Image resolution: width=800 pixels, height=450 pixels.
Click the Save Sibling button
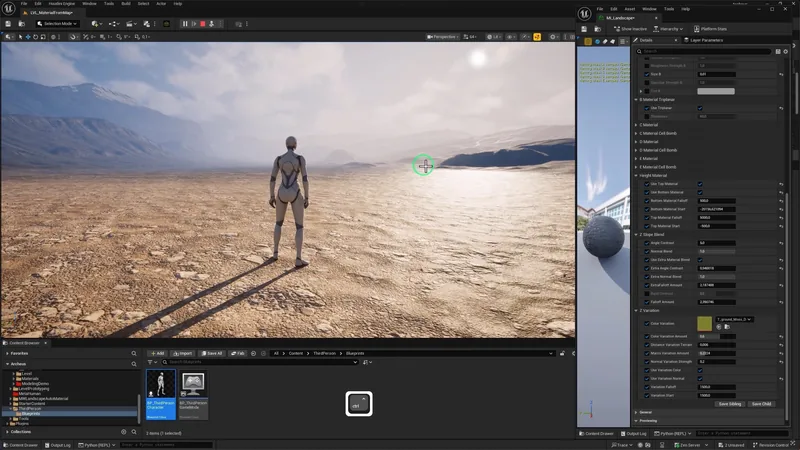coord(730,404)
